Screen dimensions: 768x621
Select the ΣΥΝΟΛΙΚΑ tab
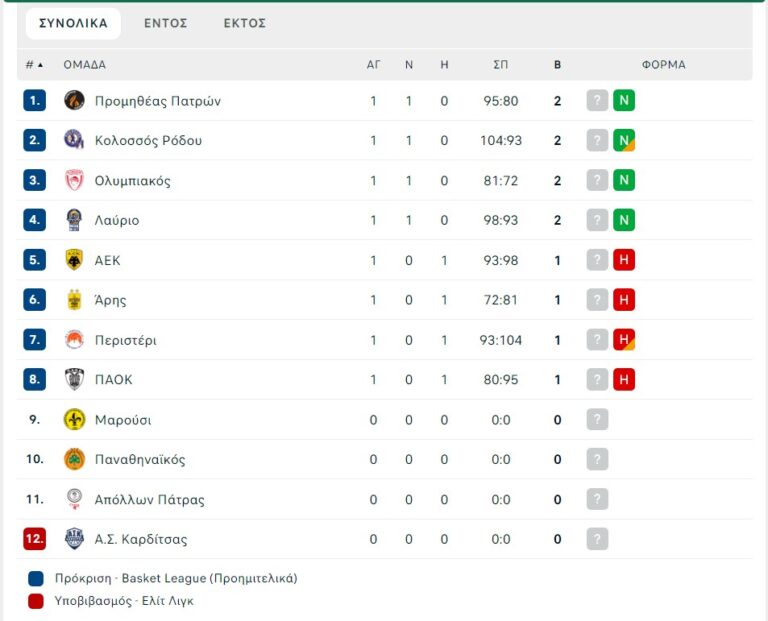(x=73, y=23)
